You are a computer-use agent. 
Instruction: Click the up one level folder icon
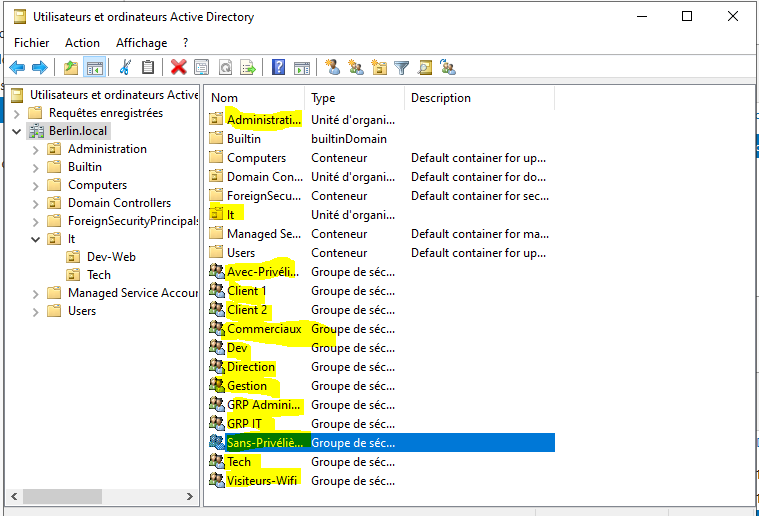pos(70,67)
